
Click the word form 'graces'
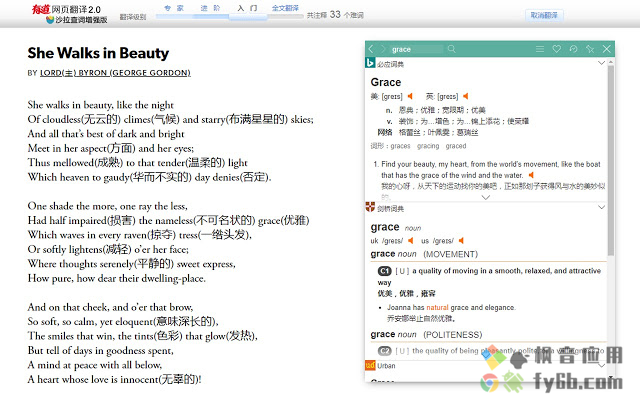pyautogui.click(x=400, y=146)
